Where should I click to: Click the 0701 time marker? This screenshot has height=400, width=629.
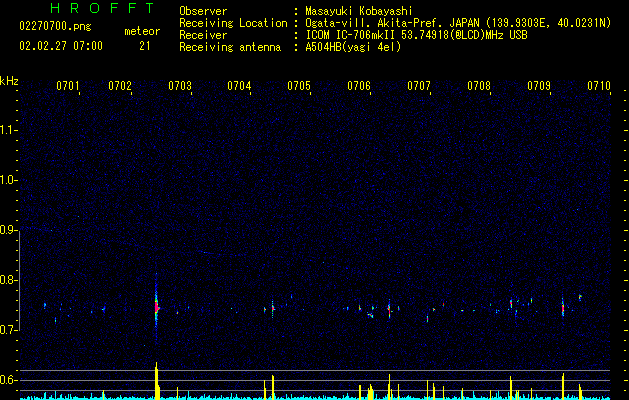tap(67, 85)
